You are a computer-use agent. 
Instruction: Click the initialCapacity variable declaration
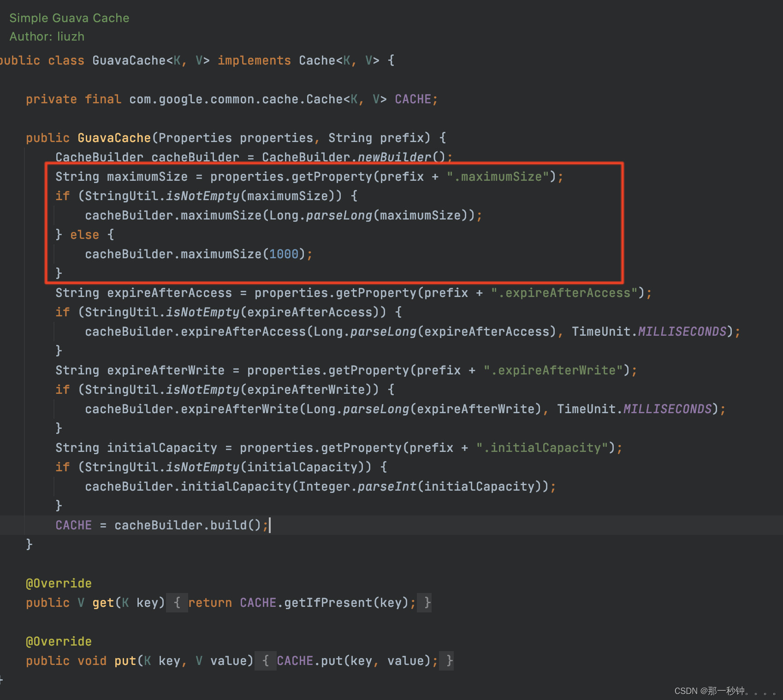[x=162, y=448]
